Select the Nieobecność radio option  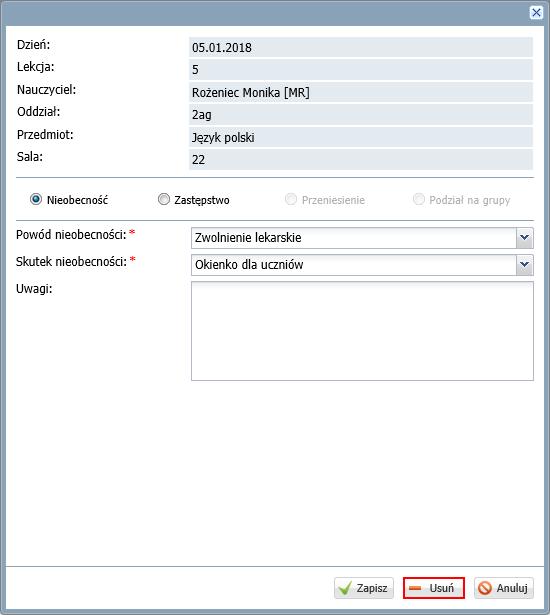point(36,199)
